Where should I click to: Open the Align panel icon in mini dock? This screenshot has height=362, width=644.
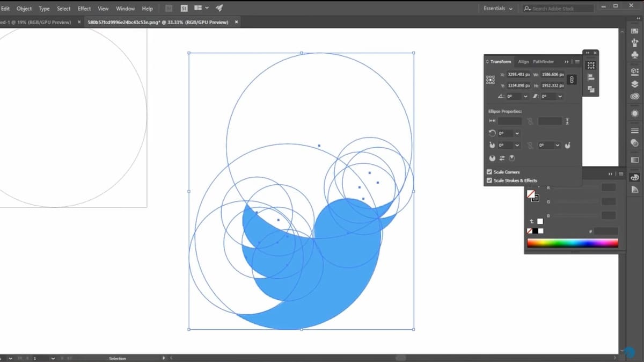click(591, 78)
